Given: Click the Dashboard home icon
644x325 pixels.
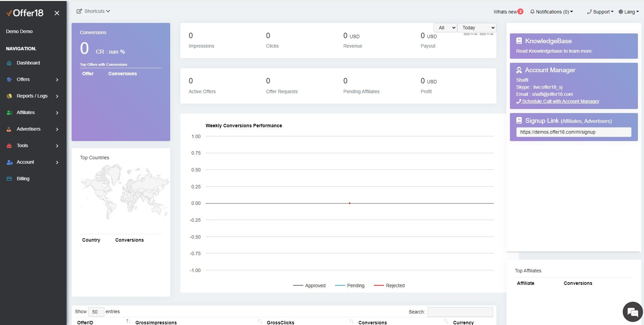Looking at the screenshot, I should [9, 63].
